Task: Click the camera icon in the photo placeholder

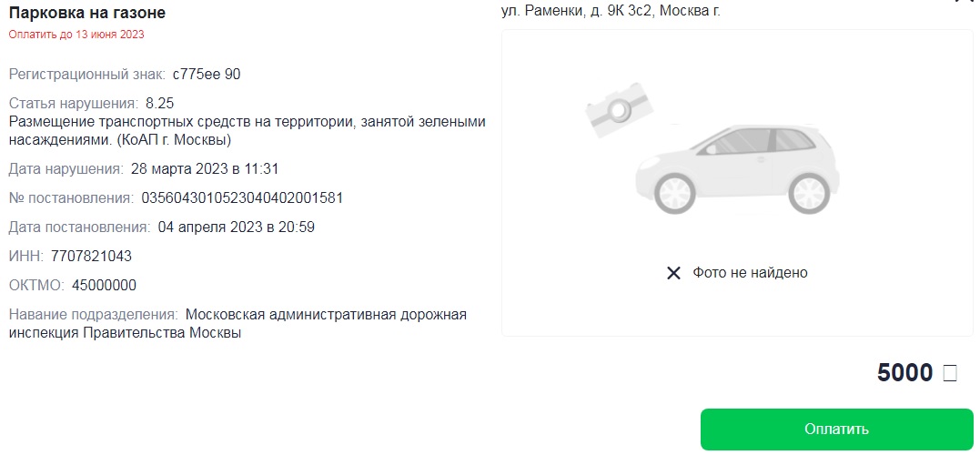Action: tap(616, 109)
